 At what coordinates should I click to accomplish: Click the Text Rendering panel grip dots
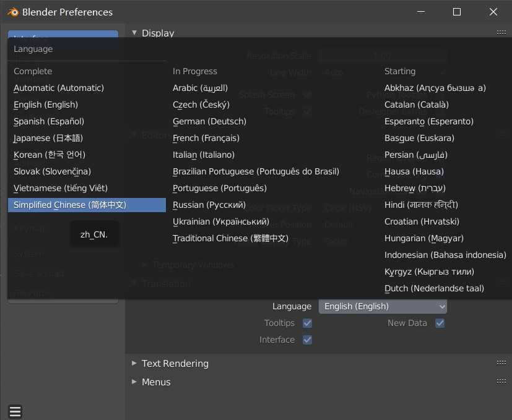pyautogui.click(x=501, y=362)
